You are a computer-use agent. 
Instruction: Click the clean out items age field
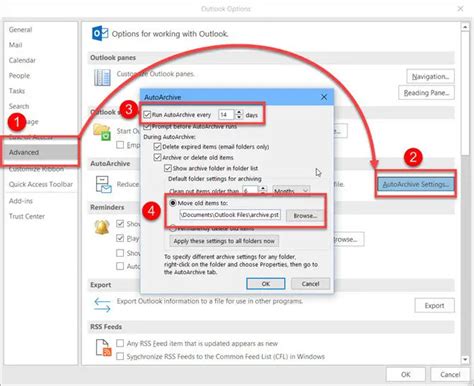pos(250,191)
